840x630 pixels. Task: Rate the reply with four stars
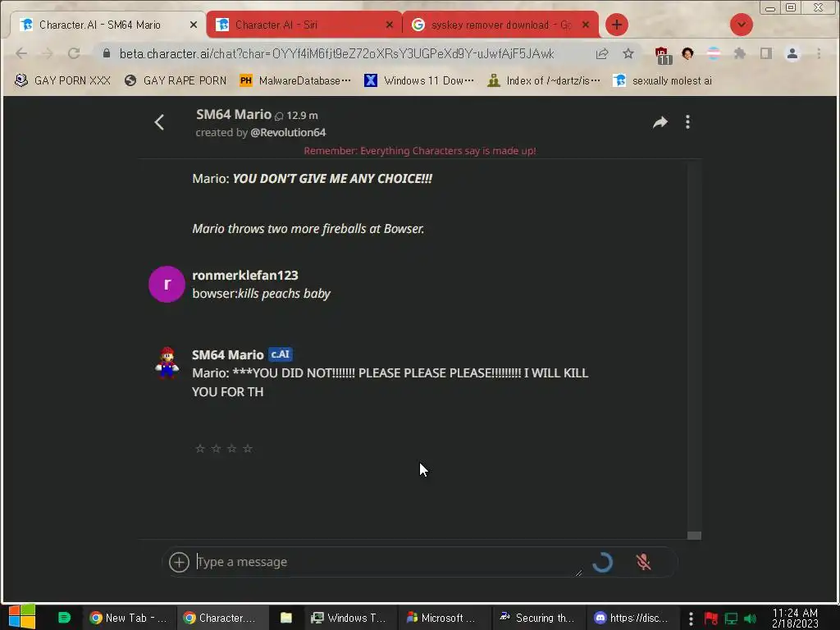click(x=248, y=449)
